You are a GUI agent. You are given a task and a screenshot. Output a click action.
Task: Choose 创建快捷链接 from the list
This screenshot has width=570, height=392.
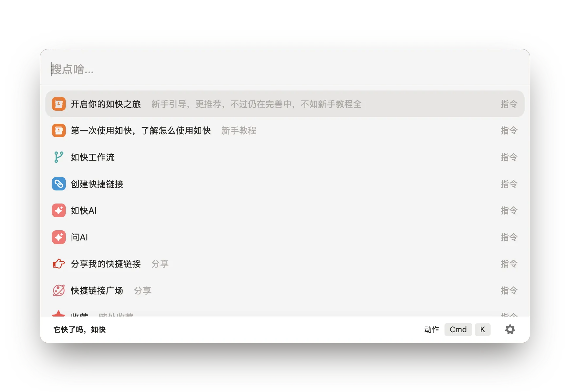[285, 184]
